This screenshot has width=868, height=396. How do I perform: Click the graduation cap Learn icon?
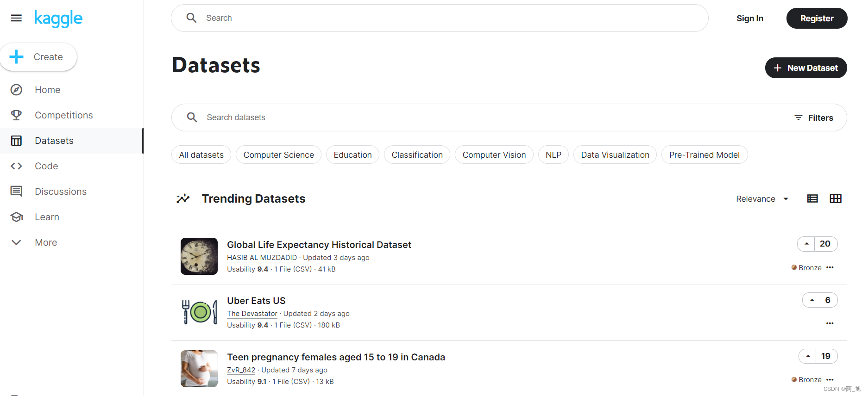click(16, 217)
